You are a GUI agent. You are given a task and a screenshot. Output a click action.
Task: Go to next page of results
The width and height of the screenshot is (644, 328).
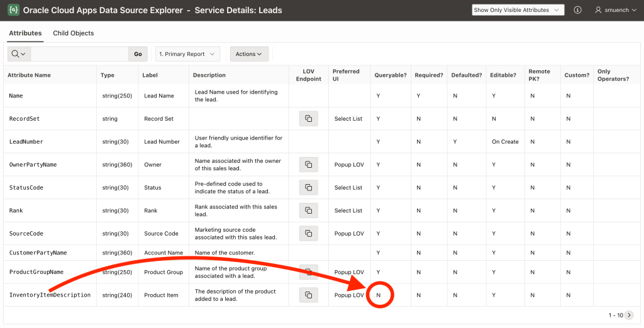629,315
